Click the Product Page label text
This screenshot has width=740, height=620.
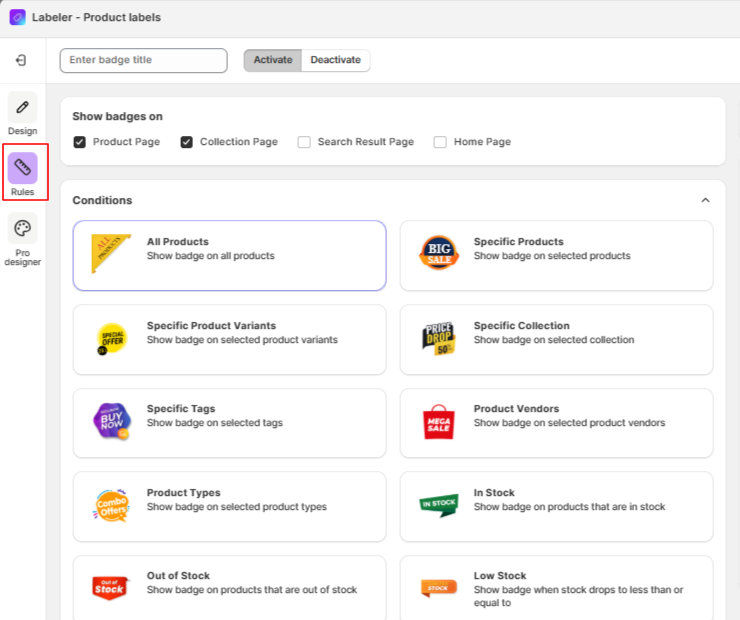coord(126,142)
